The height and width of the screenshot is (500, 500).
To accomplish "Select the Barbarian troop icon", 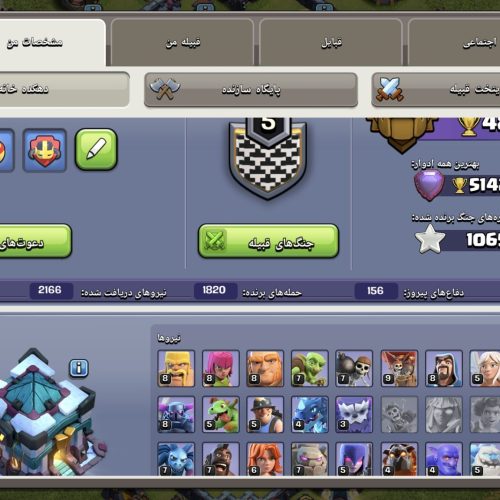I will click(x=176, y=368).
